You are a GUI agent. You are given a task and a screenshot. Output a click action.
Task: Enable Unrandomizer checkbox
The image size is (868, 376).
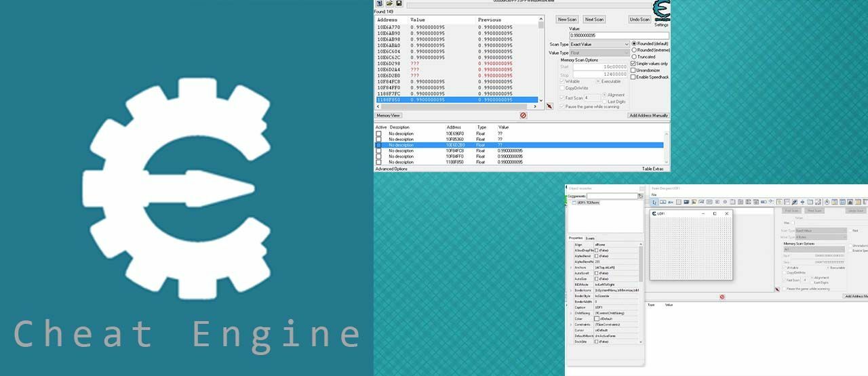[x=633, y=70]
